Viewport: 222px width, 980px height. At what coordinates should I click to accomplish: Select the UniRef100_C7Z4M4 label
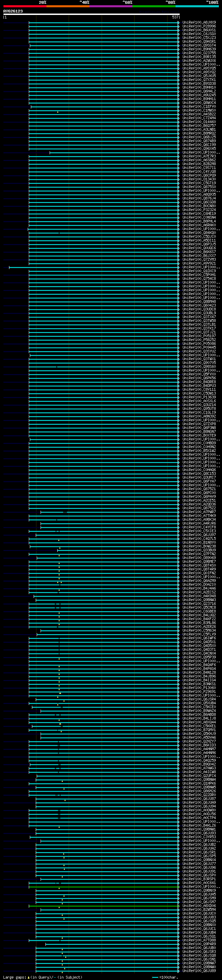[199, 118]
